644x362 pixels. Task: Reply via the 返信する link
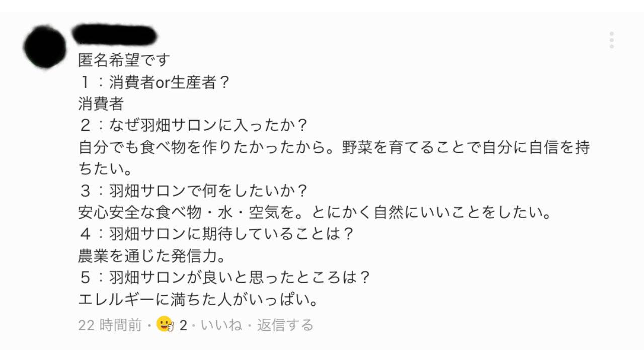pos(285,325)
